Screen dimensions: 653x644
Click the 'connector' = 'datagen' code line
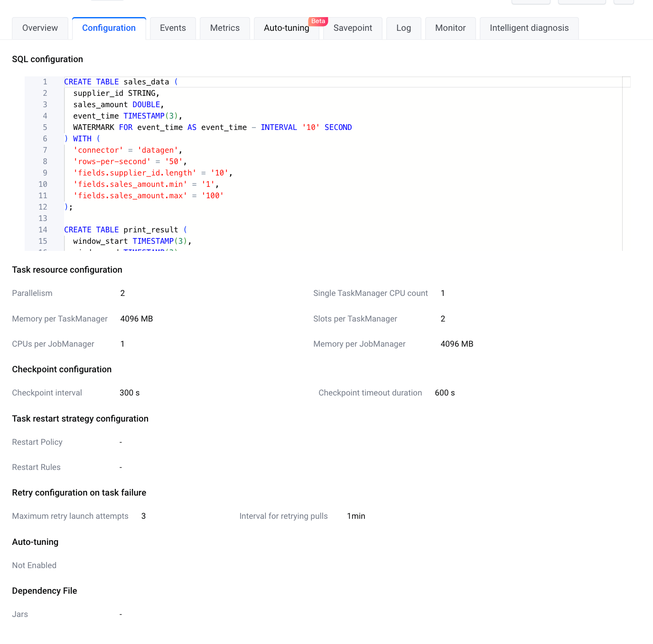[128, 150]
